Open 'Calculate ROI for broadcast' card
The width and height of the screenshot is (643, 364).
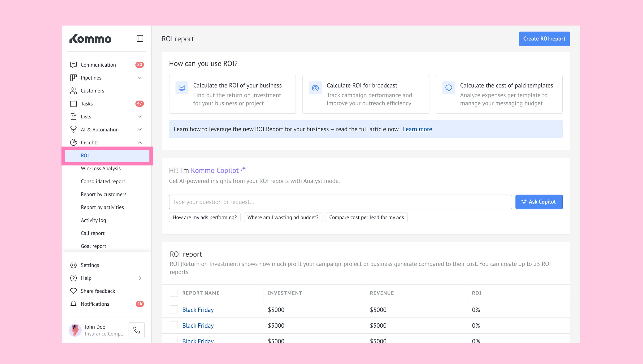coord(366,94)
